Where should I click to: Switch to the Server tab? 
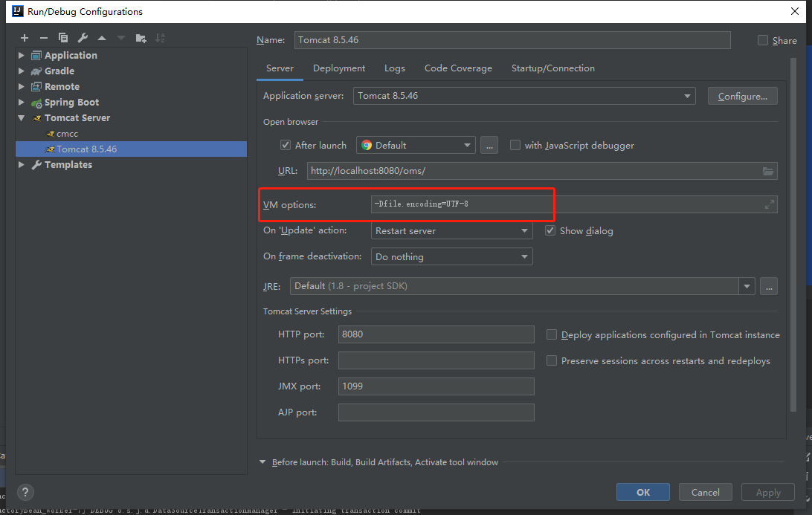[x=280, y=68]
